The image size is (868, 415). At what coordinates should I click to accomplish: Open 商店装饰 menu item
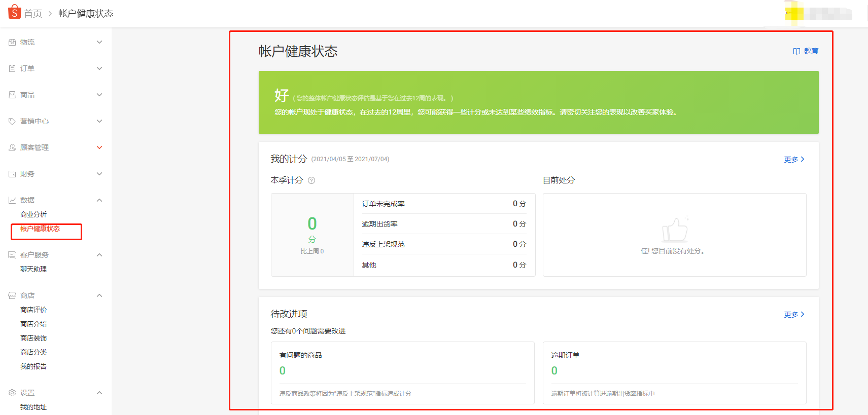[33, 338]
